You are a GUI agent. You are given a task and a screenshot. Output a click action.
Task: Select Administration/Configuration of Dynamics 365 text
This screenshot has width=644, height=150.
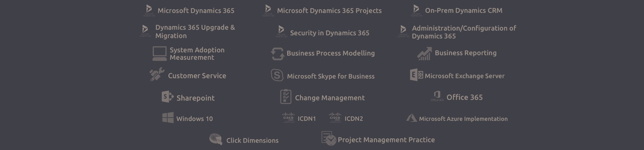(464, 32)
